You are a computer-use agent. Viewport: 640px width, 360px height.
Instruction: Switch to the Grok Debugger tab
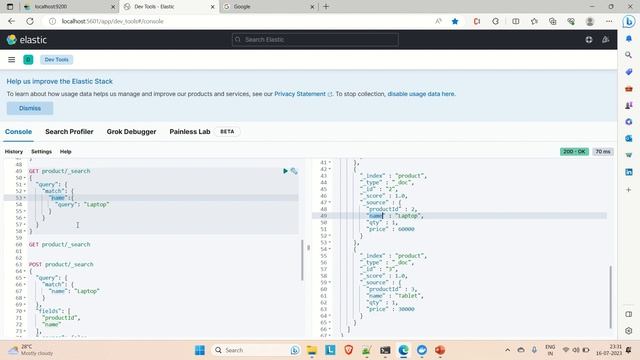pos(131,132)
